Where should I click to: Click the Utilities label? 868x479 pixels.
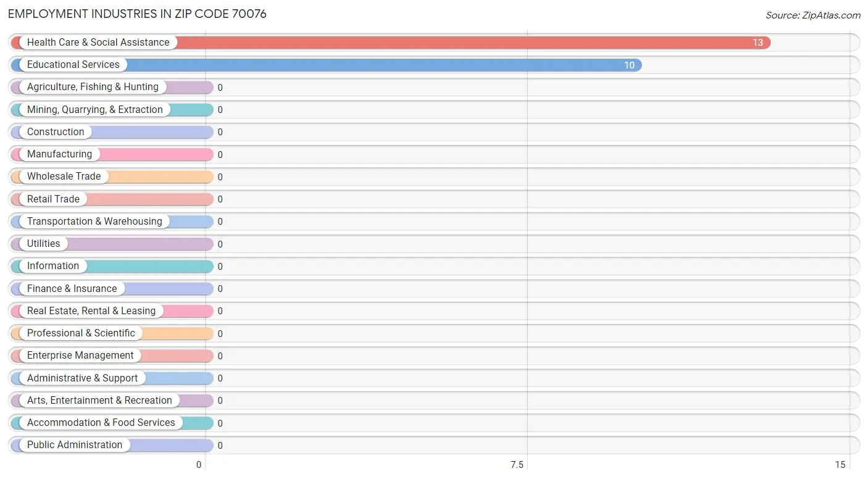pos(44,243)
